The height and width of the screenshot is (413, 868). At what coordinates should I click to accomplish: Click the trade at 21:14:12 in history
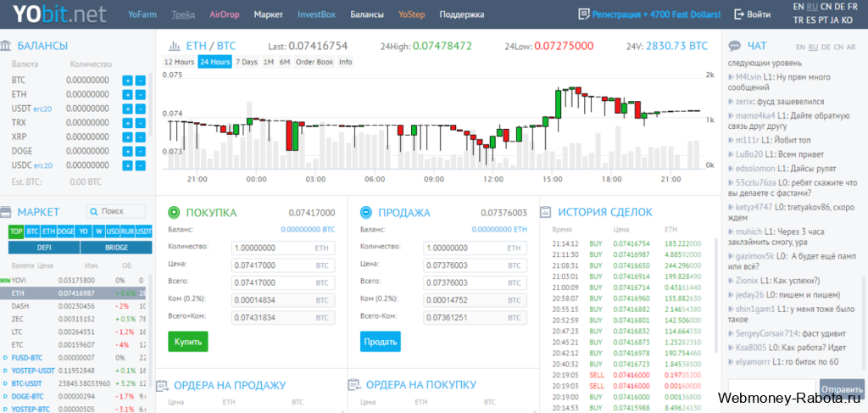pyautogui.click(x=626, y=243)
